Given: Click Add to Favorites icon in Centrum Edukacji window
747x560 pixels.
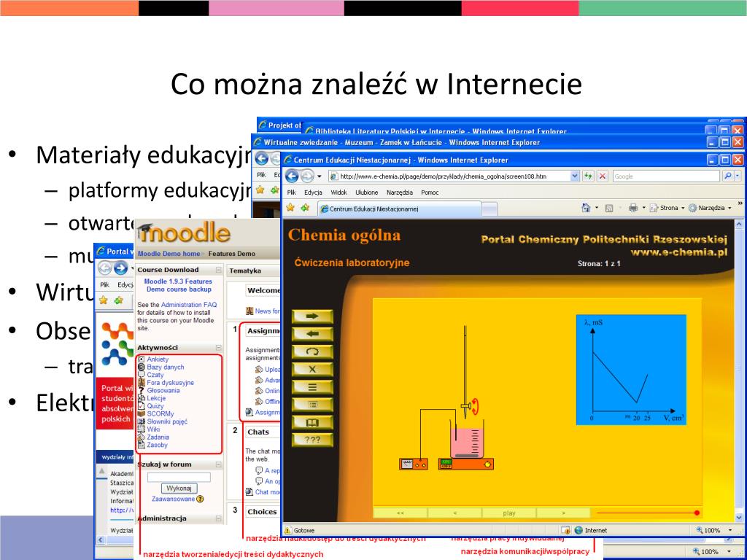Looking at the screenshot, I should point(305,208).
